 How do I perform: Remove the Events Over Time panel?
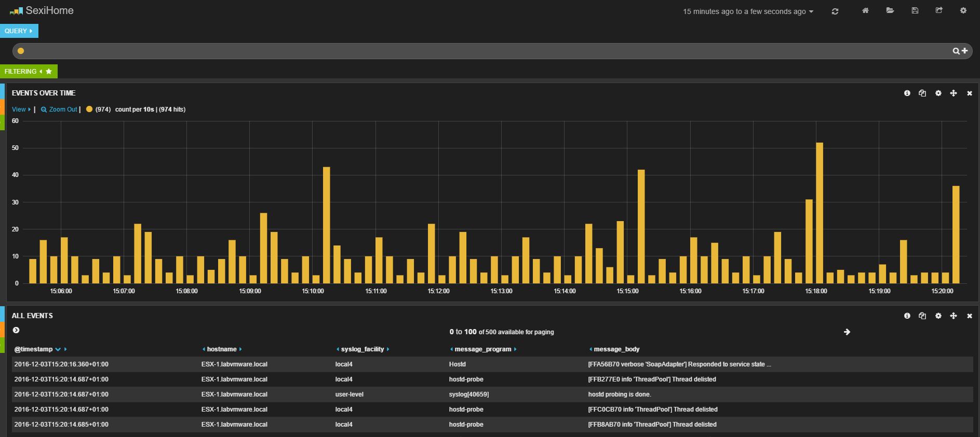(969, 93)
